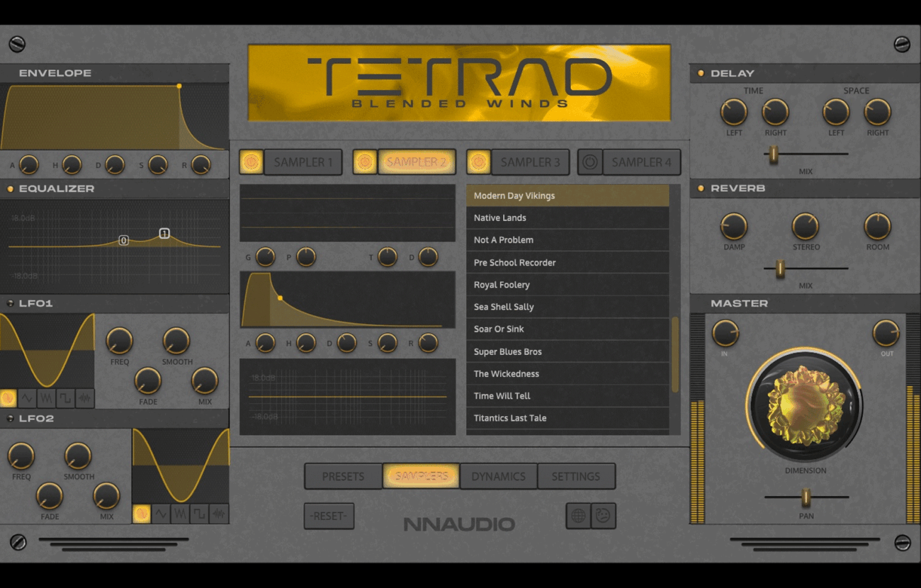Toggle Sampler 3 power button
Viewport: 921px width, 588px height.
[x=478, y=162]
